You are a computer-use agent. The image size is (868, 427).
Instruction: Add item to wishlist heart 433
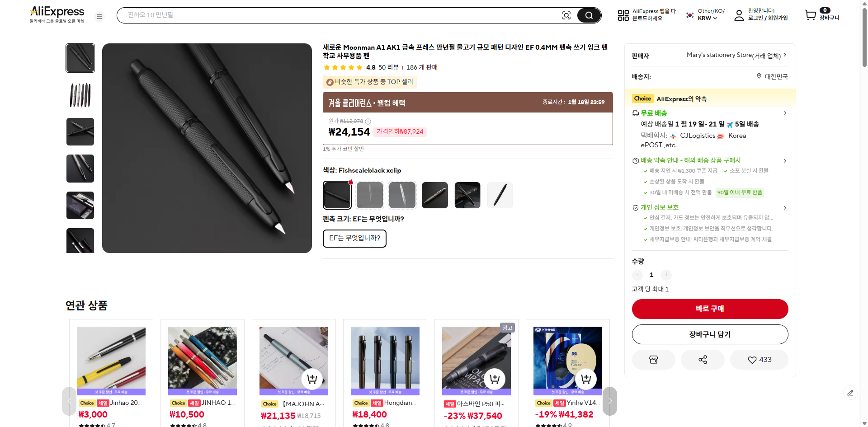(759, 360)
